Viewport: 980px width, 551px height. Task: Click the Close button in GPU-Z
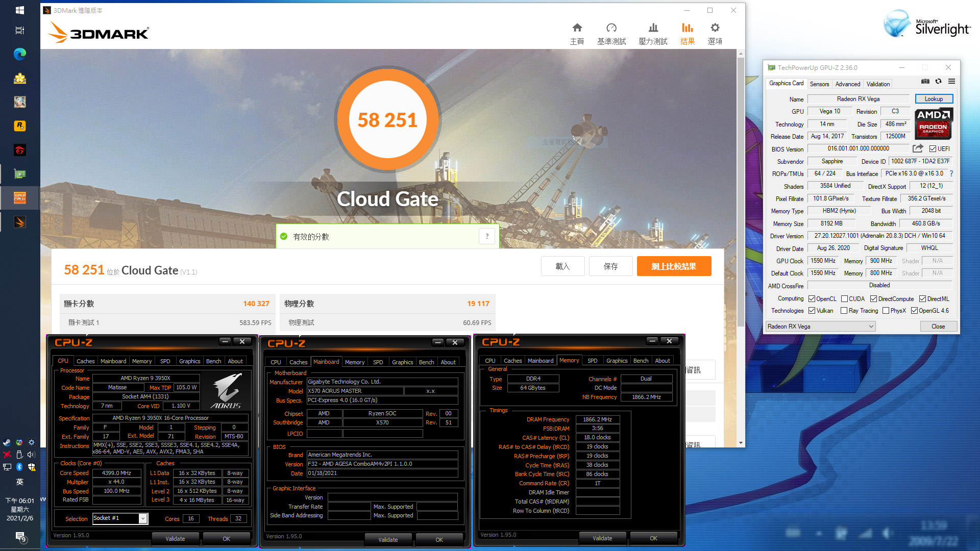pyautogui.click(x=938, y=327)
